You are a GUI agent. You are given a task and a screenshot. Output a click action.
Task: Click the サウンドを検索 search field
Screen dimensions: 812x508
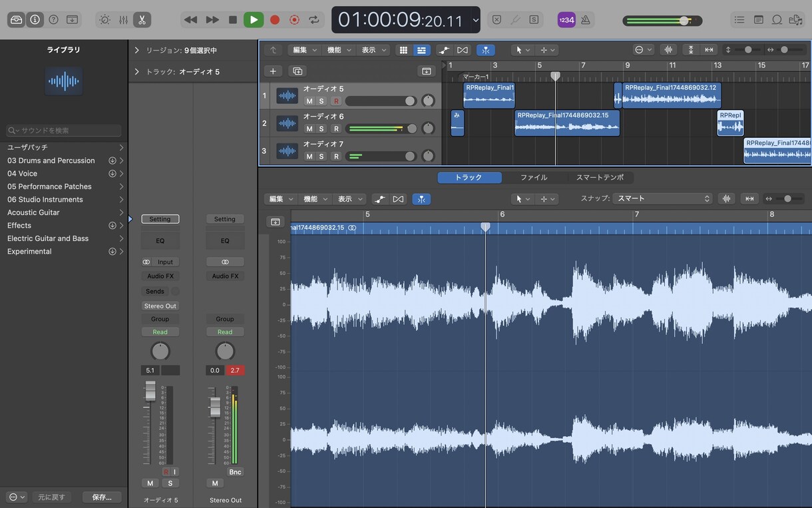(64, 130)
